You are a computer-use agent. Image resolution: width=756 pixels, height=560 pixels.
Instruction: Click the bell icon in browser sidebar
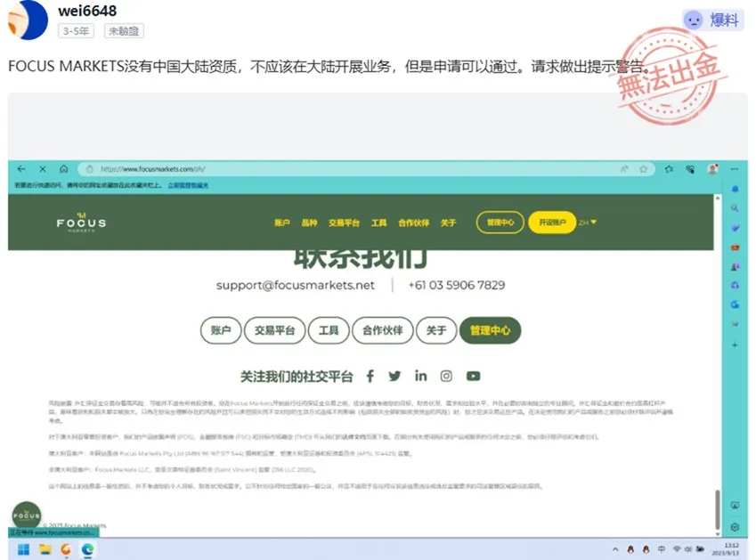(x=735, y=189)
